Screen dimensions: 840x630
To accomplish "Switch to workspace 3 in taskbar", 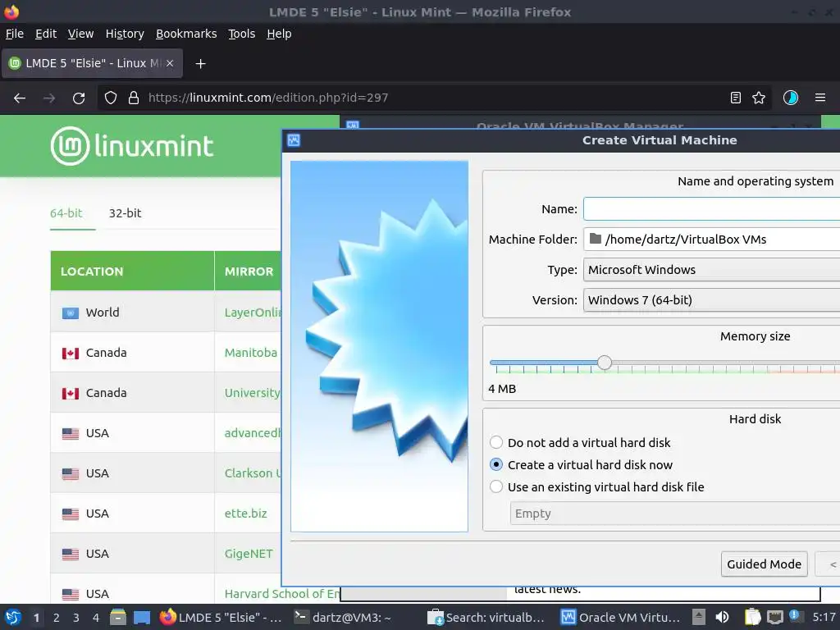I will click(x=76, y=617).
